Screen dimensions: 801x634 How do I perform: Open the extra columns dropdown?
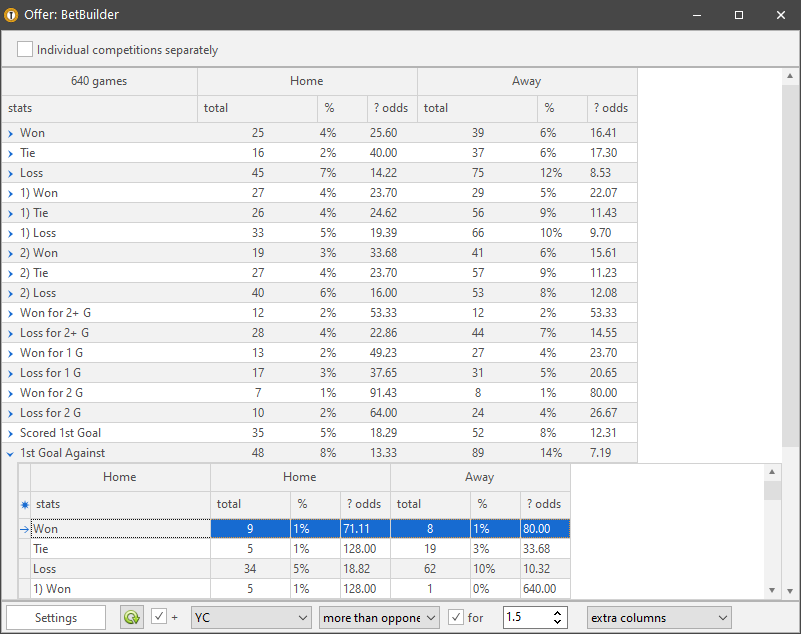point(658,618)
